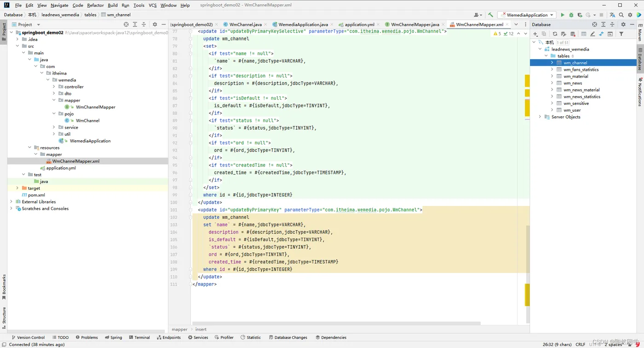Click Deactivate data source red-square icon
644x348 pixels.
573,34
